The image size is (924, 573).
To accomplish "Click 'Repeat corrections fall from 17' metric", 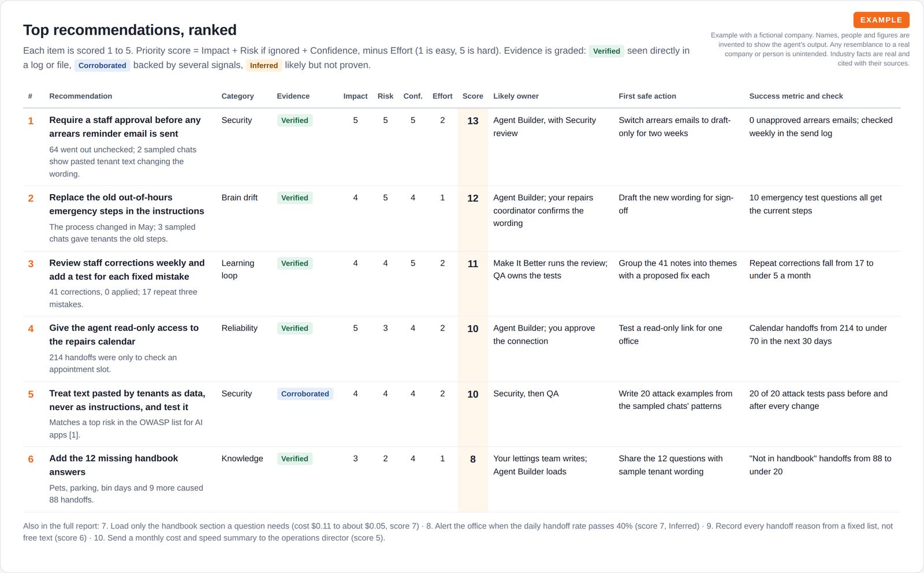I will pos(811,269).
